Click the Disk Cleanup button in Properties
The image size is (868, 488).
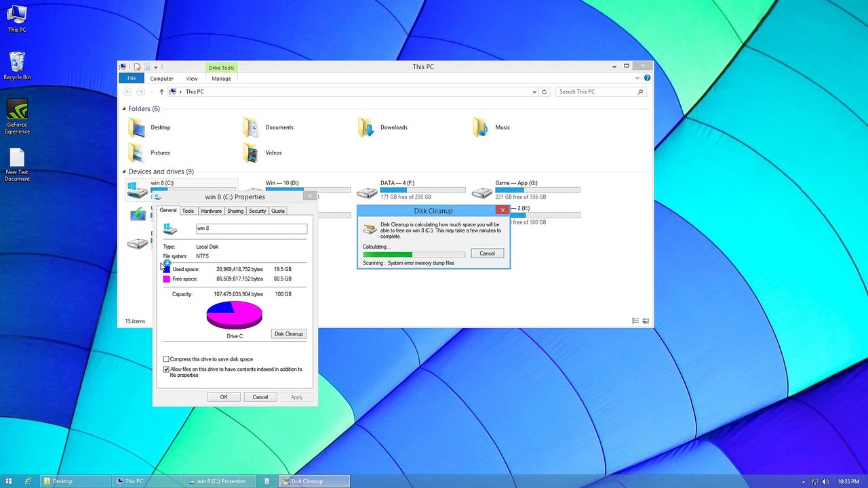point(289,333)
